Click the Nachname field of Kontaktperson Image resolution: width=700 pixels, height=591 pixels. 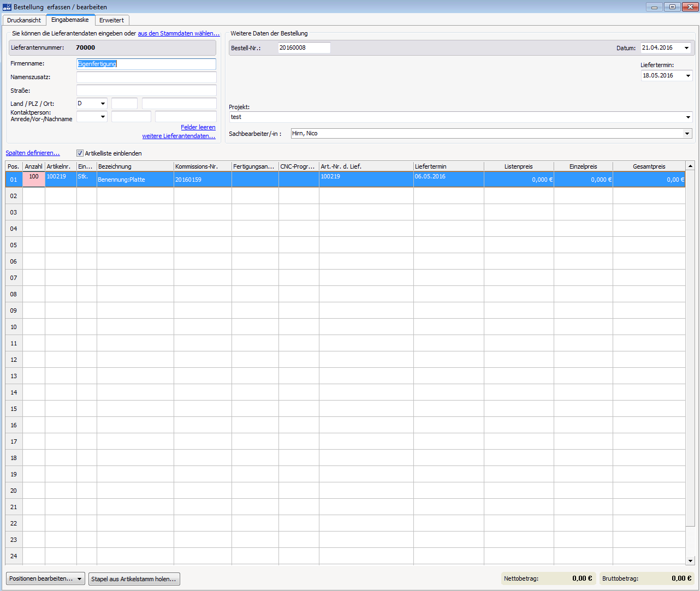point(186,116)
